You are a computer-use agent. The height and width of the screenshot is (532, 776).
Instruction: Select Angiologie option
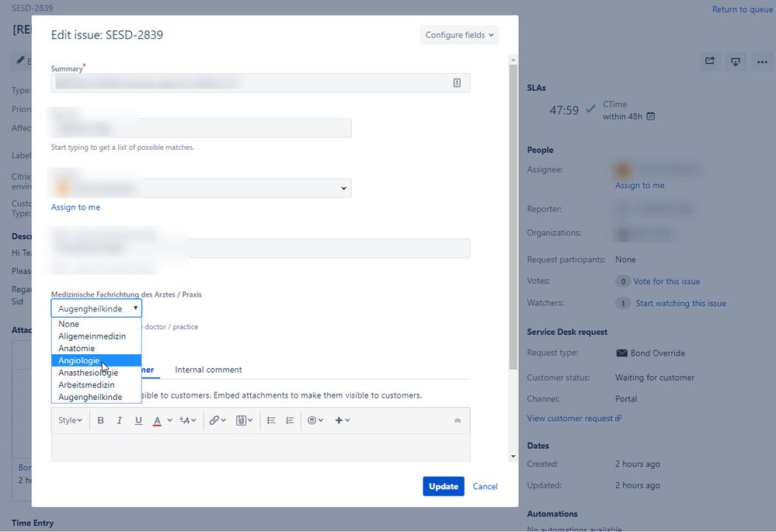pyautogui.click(x=96, y=360)
